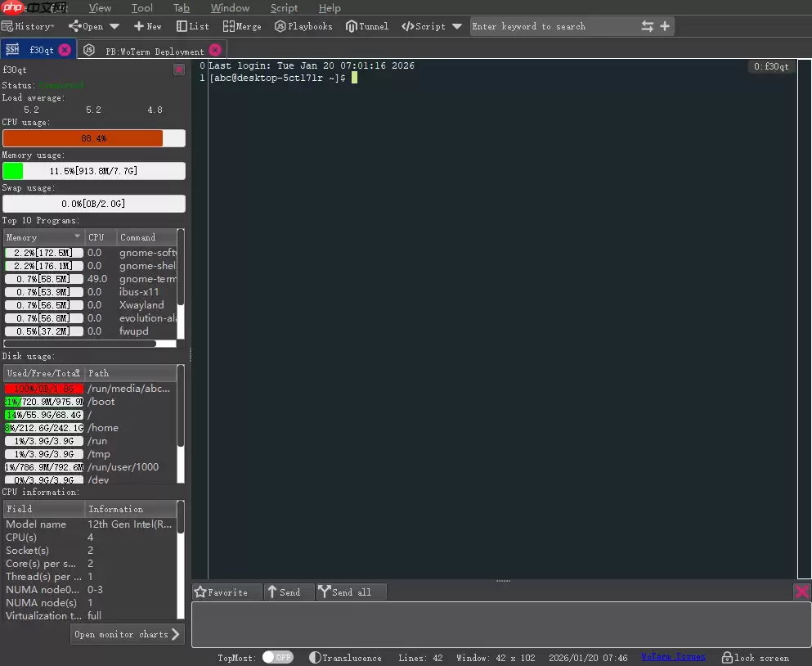The image size is (812, 666).
Task: Open the Memory column header dropdown
Action: click(77, 237)
